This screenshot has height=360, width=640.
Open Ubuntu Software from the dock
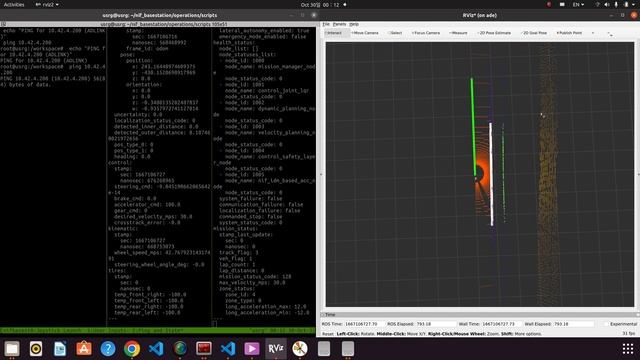tap(84, 349)
